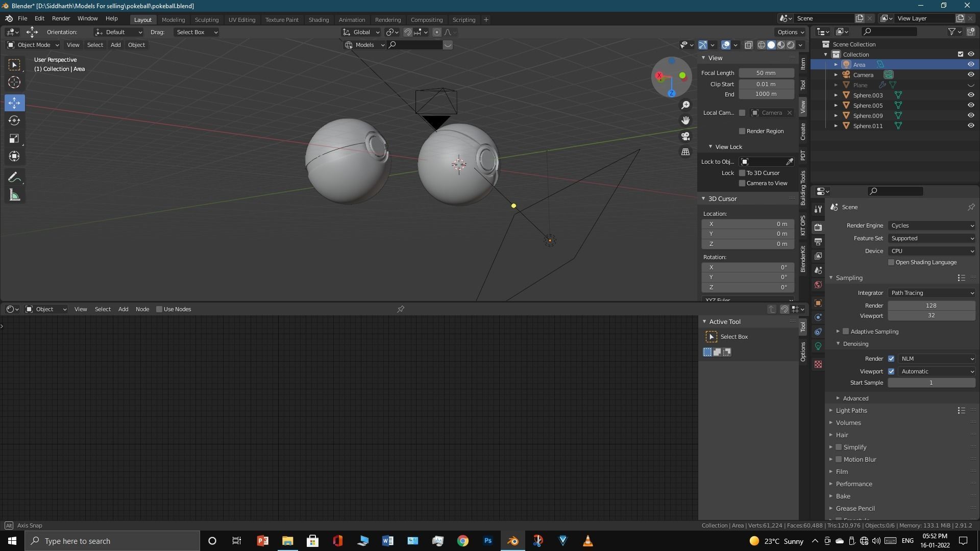The width and height of the screenshot is (980, 551).
Task: Open the Output properties tab icon
Action: pos(818,242)
